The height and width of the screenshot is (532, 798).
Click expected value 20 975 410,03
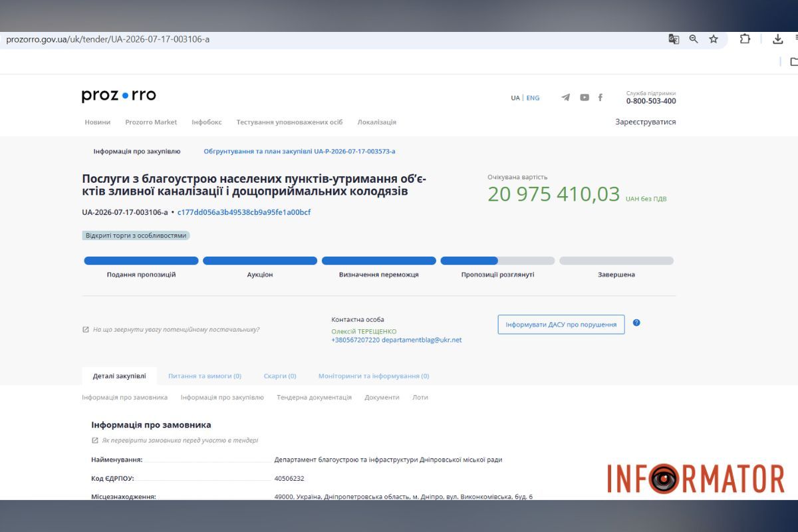[x=554, y=194]
